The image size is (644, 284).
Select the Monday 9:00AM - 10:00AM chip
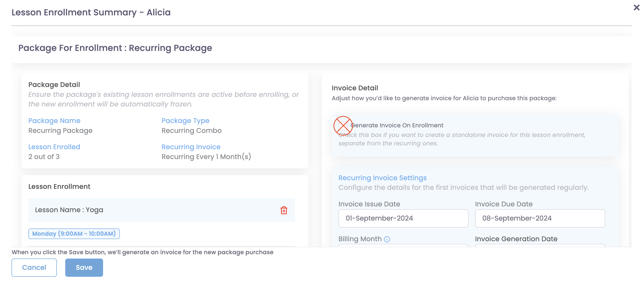coord(74,234)
